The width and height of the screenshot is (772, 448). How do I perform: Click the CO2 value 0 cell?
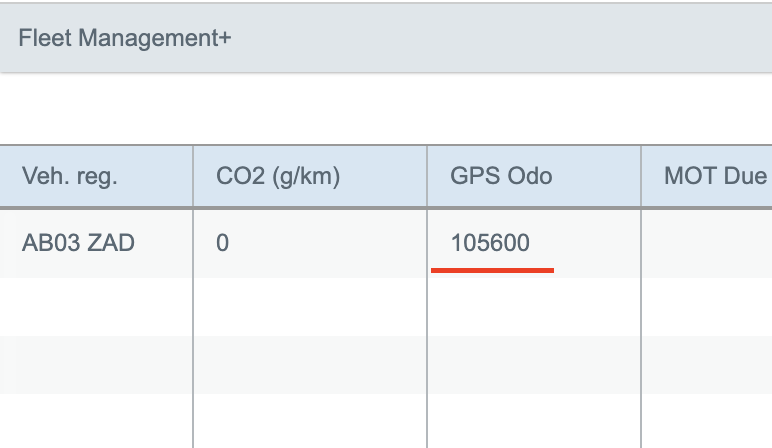coord(223,242)
